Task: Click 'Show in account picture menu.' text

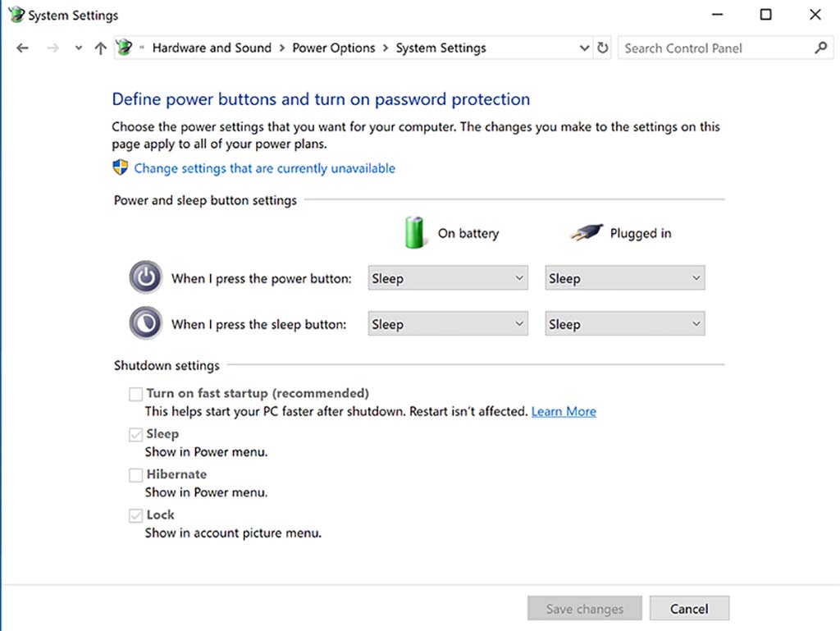Action: click(x=233, y=533)
